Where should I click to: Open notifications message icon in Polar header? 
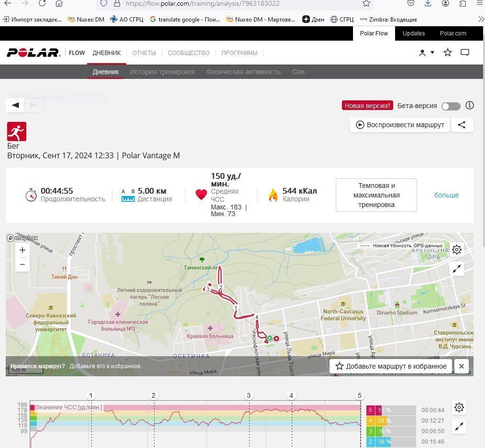465,53
